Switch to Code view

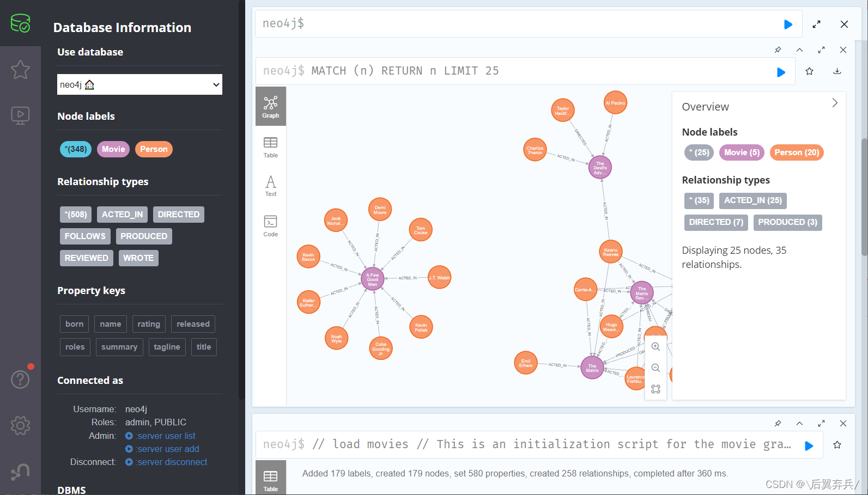pos(271,225)
